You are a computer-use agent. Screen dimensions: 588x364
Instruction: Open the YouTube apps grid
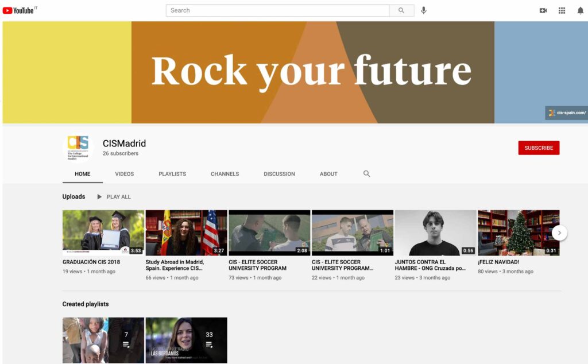(x=562, y=10)
